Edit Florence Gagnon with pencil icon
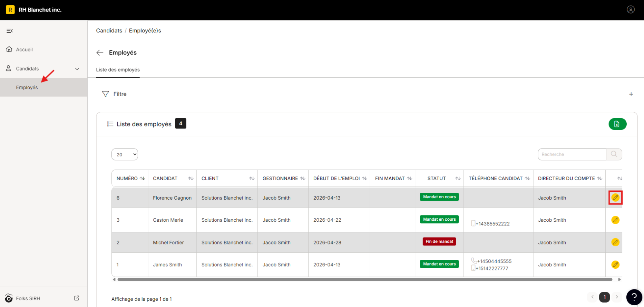Viewport: 644px width, 307px height. point(615,198)
